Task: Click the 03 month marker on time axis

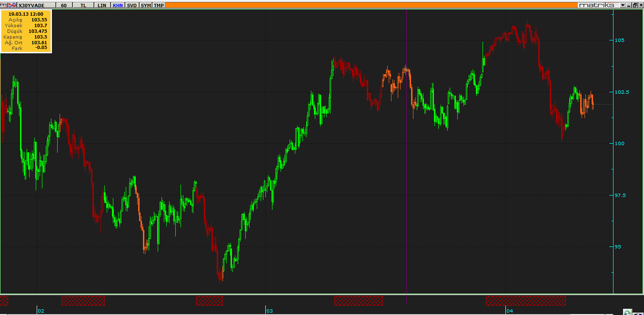Action: pyautogui.click(x=270, y=311)
